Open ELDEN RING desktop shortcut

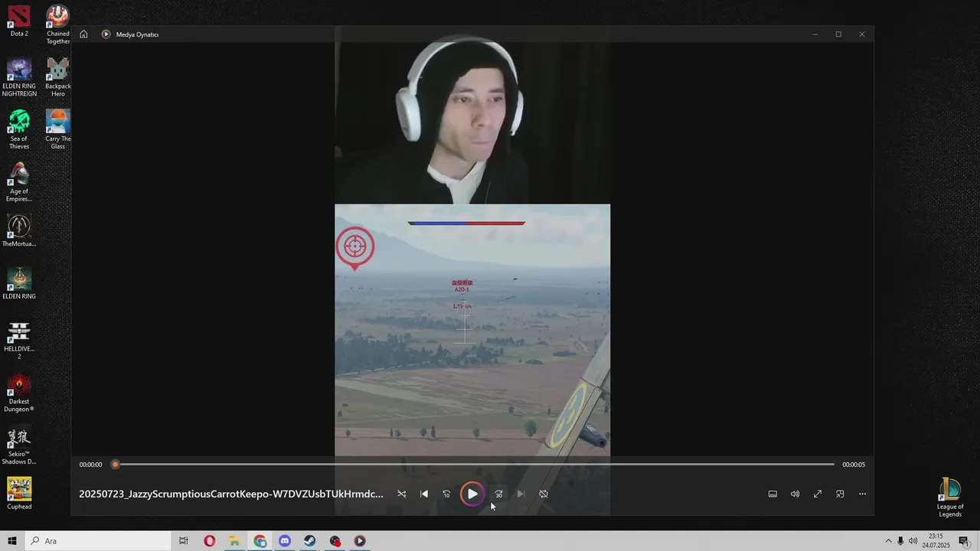[19, 283]
